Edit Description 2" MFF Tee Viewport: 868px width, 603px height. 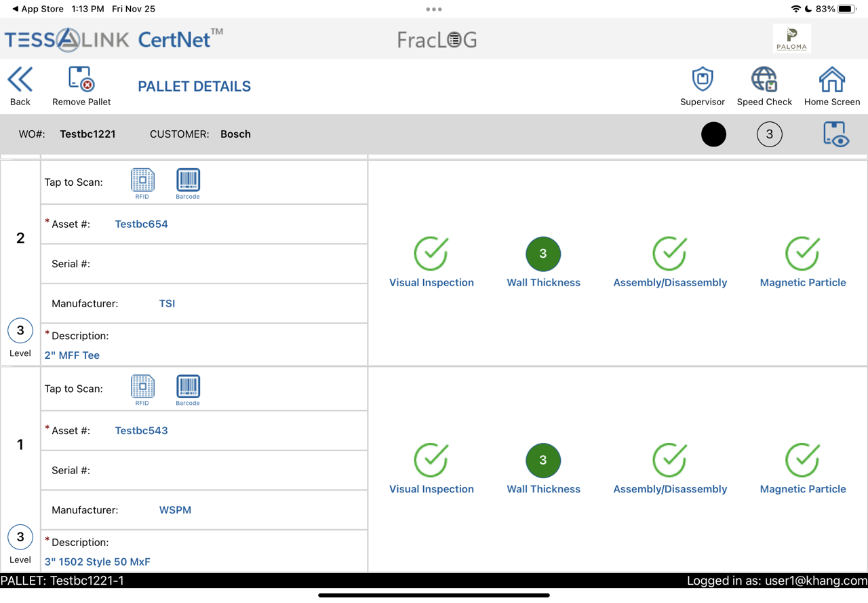point(204,345)
